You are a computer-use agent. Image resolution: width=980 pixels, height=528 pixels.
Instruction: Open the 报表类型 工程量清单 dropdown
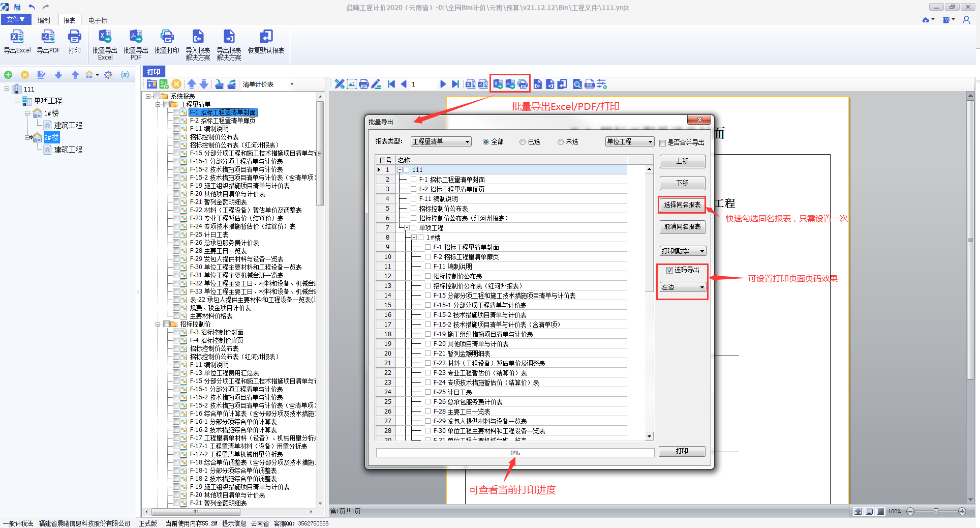(x=441, y=141)
